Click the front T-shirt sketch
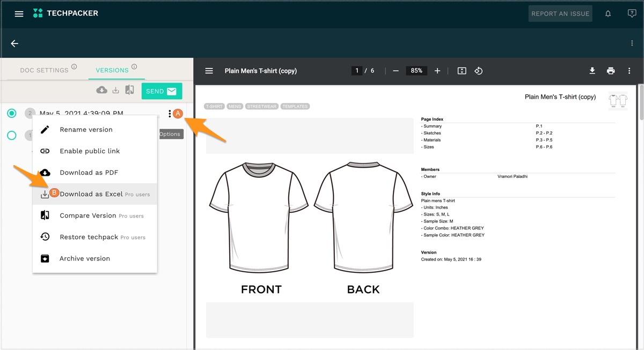644x350 pixels. (x=259, y=217)
